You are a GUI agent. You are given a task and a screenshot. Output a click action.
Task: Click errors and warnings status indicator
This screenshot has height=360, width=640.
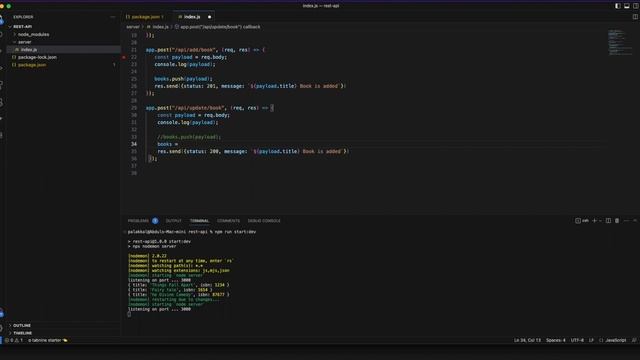(14, 340)
